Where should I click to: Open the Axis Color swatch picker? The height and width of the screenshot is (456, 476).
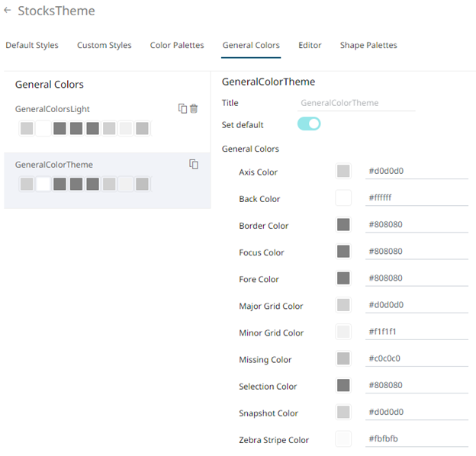[x=343, y=172]
